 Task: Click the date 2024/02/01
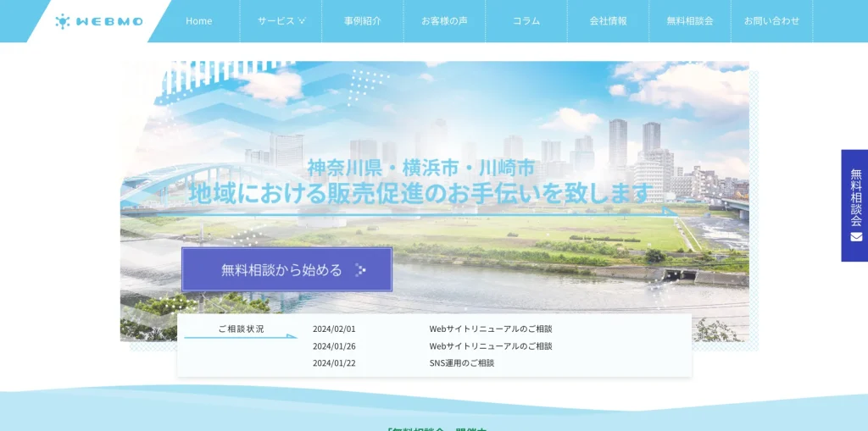point(334,329)
